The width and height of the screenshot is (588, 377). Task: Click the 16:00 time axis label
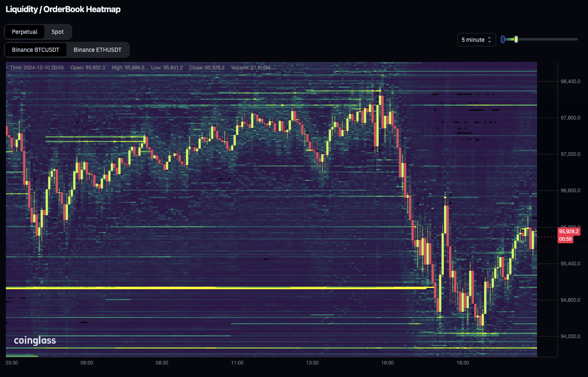pos(387,363)
